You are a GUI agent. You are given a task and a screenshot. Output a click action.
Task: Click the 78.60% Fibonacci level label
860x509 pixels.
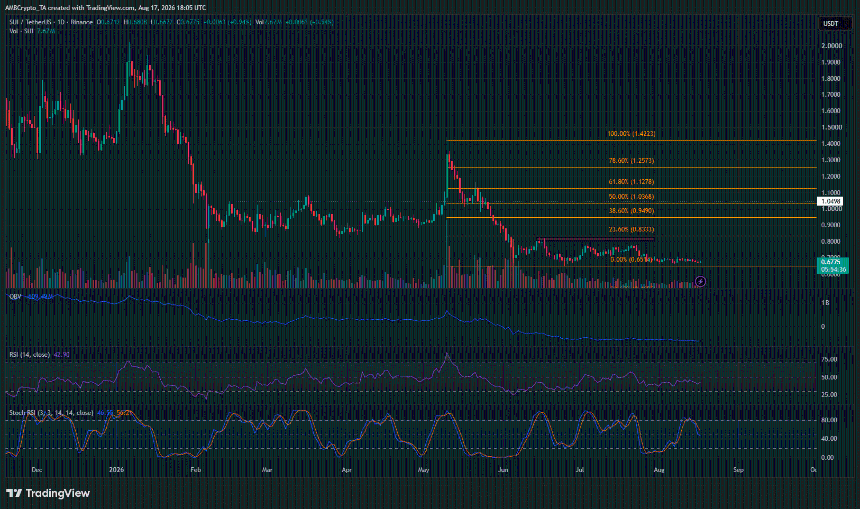[631, 161]
